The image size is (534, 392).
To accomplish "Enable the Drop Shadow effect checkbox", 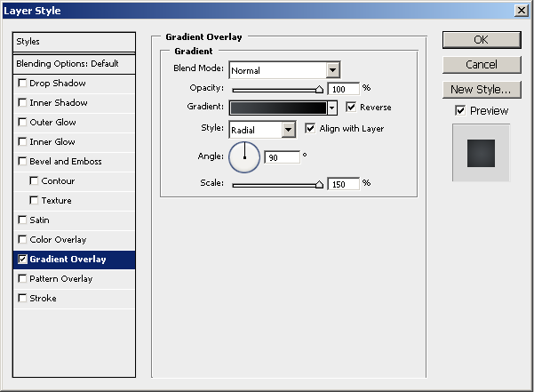I will point(22,84).
